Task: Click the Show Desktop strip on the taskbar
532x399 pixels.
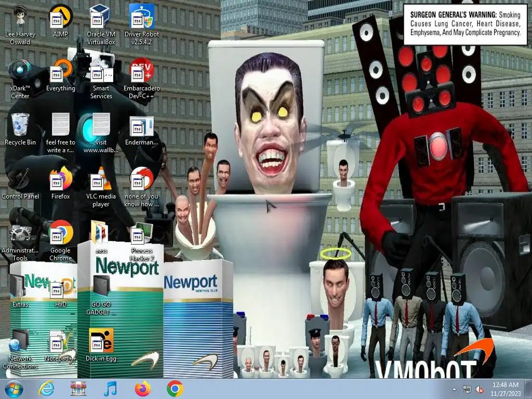Action: (529, 389)
